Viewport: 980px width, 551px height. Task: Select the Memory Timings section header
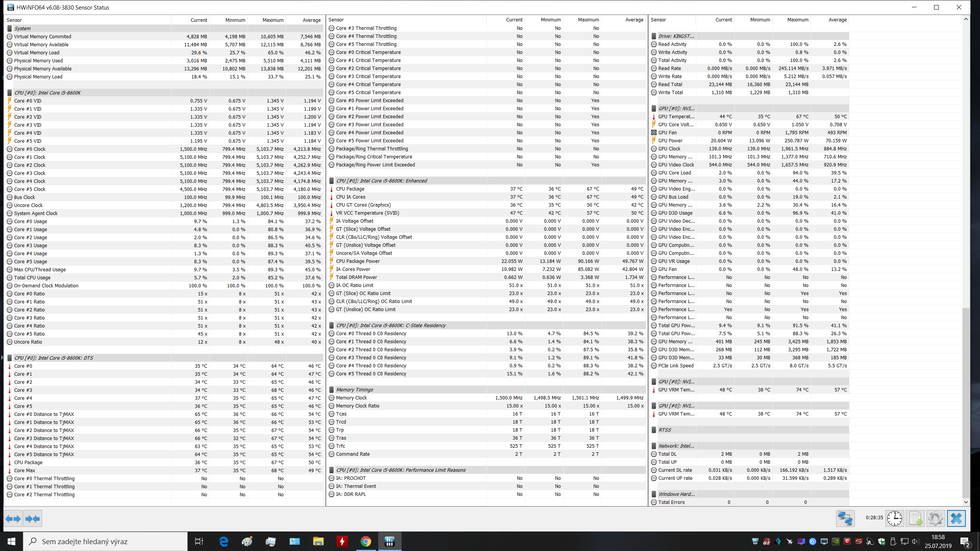(354, 390)
